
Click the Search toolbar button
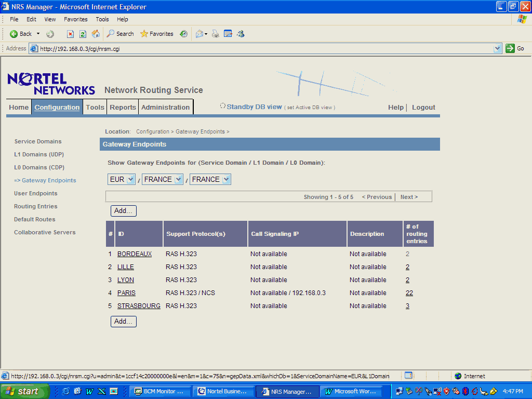120,34
